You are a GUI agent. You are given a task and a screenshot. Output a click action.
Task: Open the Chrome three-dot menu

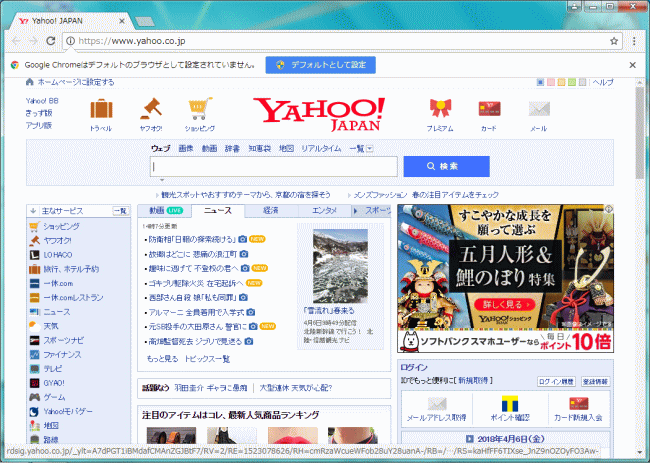point(634,41)
